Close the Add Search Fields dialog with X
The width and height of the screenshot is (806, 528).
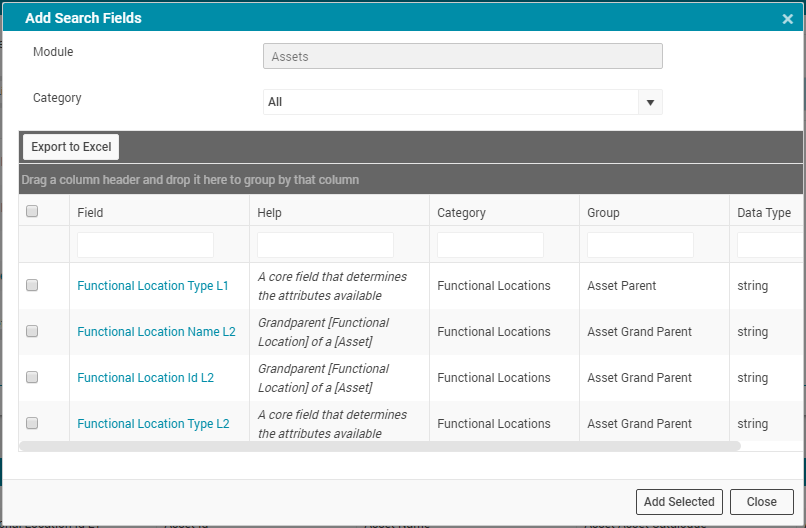[x=787, y=19]
